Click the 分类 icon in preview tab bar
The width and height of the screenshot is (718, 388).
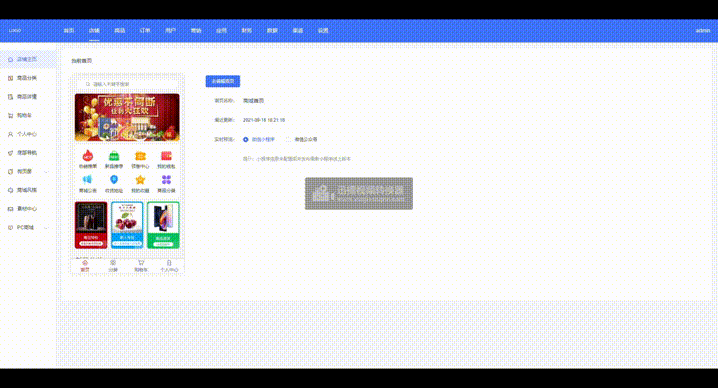click(x=113, y=263)
